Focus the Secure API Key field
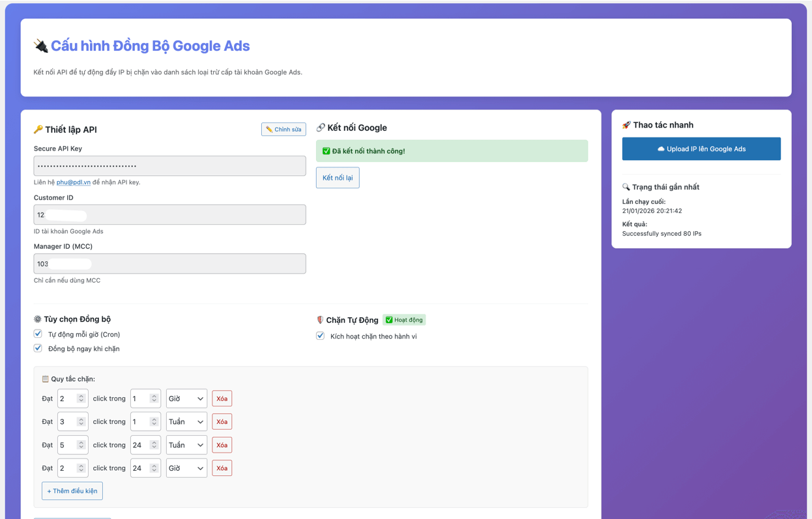Screen dimensions: 812x519 tap(169, 166)
